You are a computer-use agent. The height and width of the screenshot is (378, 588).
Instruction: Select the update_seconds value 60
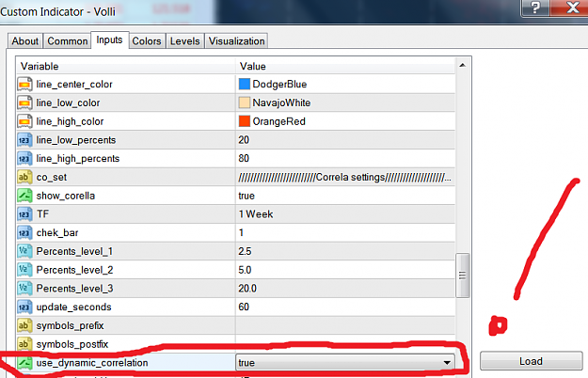click(244, 307)
